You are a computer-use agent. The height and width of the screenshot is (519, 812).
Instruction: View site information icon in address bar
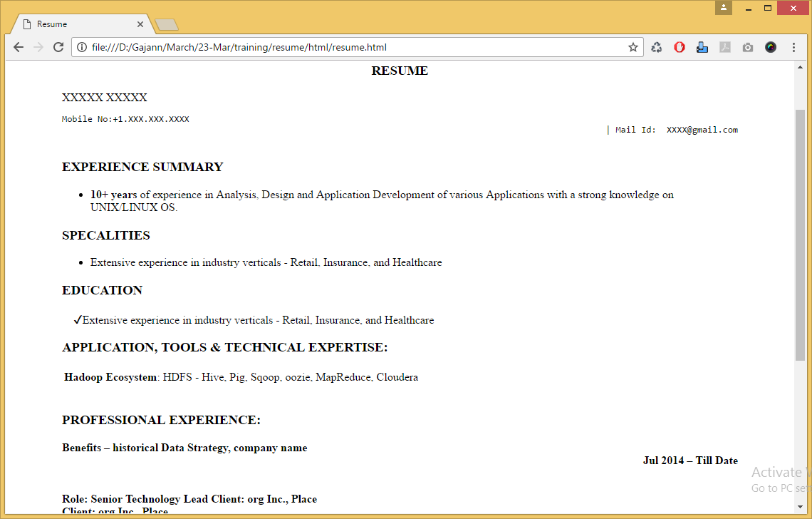(x=81, y=47)
